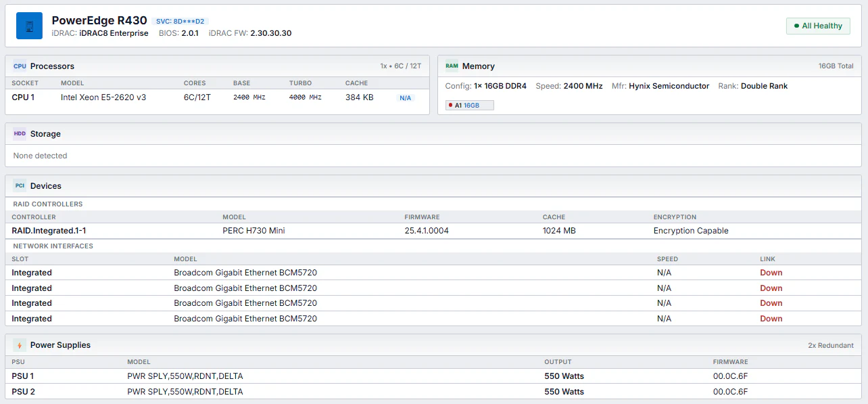Click the HDD icon in Storage header

20,134
